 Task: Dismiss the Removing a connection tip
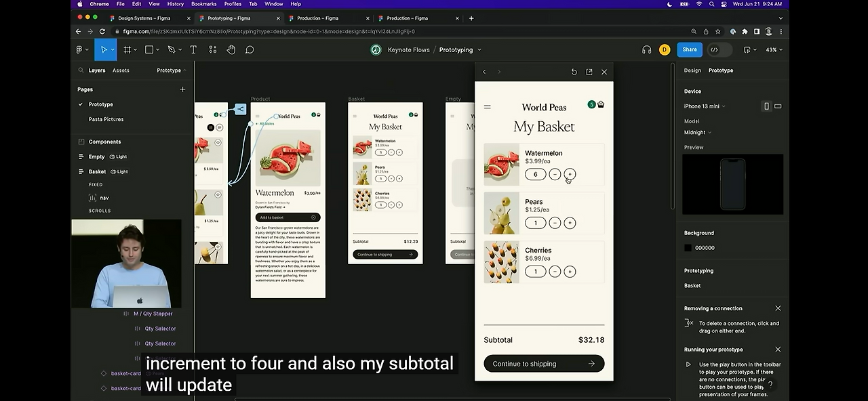[x=778, y=308]
